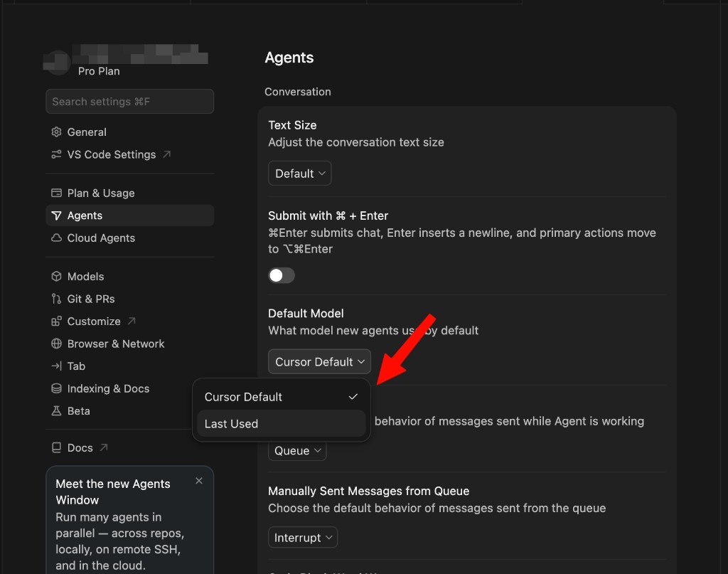Click the Git & PRs branch icon
728x574 pixels.
[x=56, y=299]
